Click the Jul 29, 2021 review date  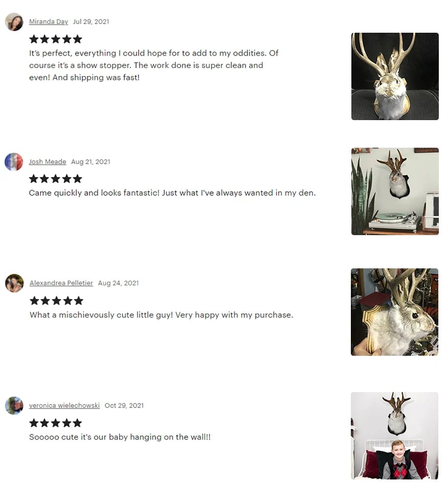pos(91,22)
